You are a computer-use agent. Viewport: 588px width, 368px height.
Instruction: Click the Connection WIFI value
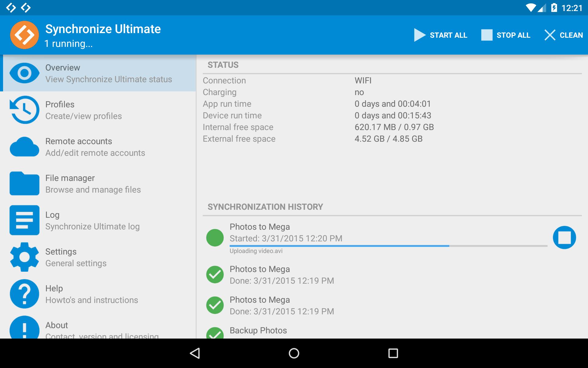[x=363, y=80]
